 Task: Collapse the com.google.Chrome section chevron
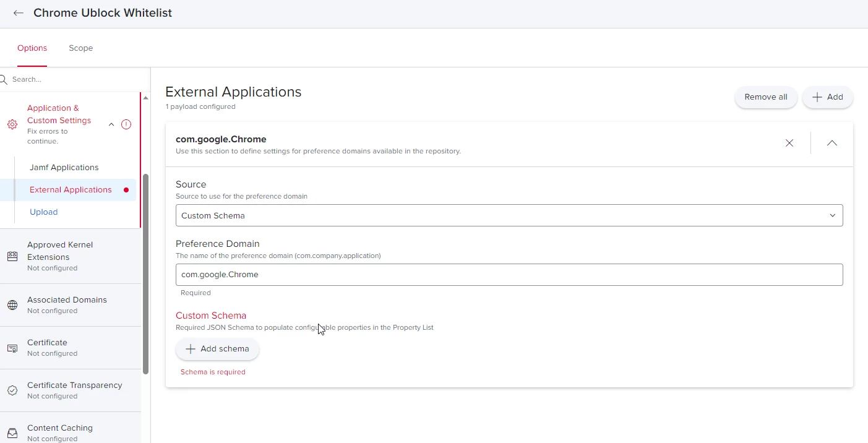click(x=832, y=143)
